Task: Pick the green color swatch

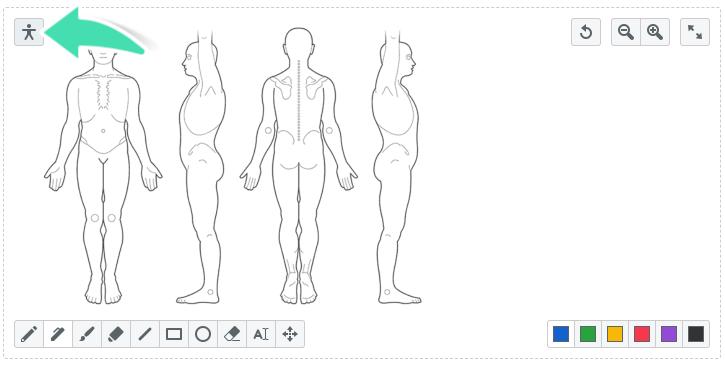Action: (x=588, y=334)
